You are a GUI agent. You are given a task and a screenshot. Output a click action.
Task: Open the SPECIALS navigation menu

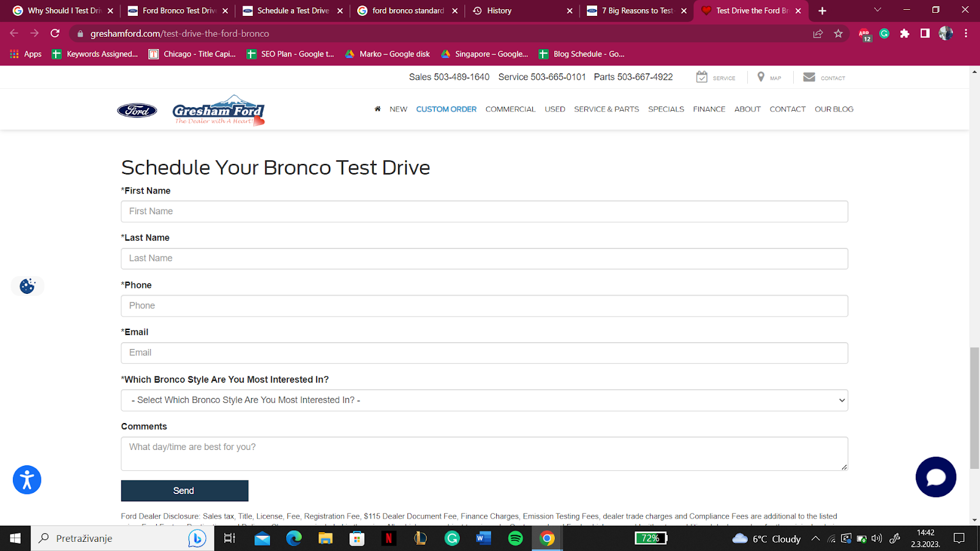(666, 109)
